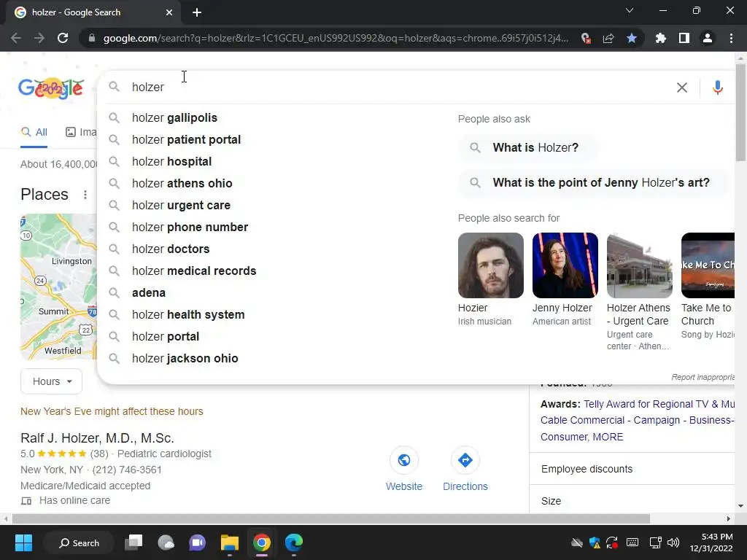Image resolution: width=747 pixels, height=560 pixels.
Task: Open the chat app on taskbar
Action: (197, 542)
